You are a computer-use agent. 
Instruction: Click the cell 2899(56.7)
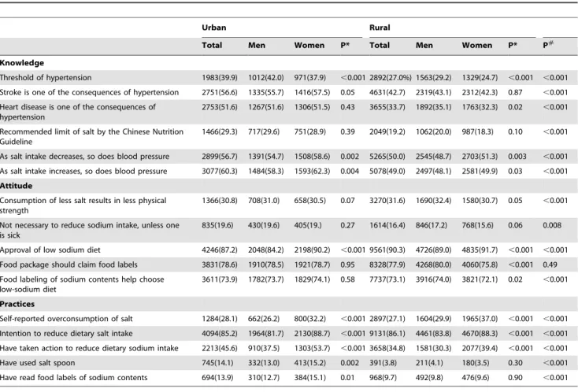[220, 157]
